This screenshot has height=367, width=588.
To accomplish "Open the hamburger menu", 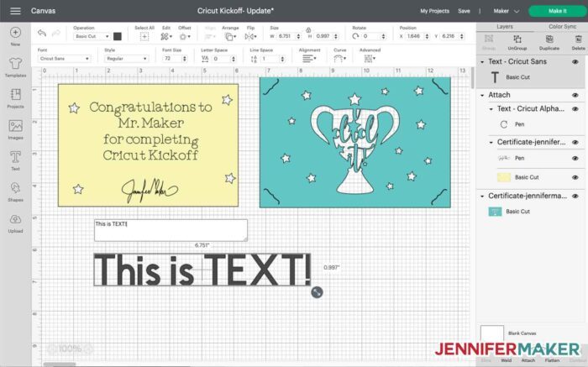I will coord(15,11).
